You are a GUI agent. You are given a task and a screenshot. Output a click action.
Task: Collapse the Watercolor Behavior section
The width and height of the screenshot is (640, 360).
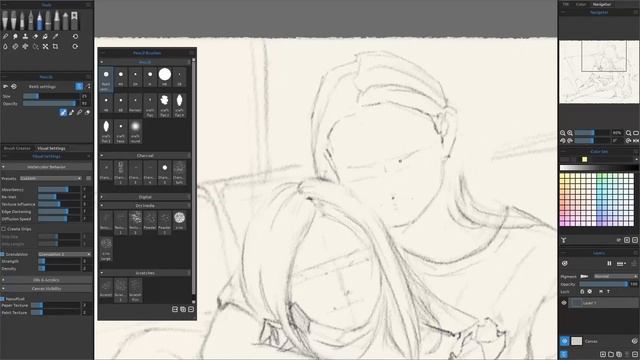click(46, 167)
